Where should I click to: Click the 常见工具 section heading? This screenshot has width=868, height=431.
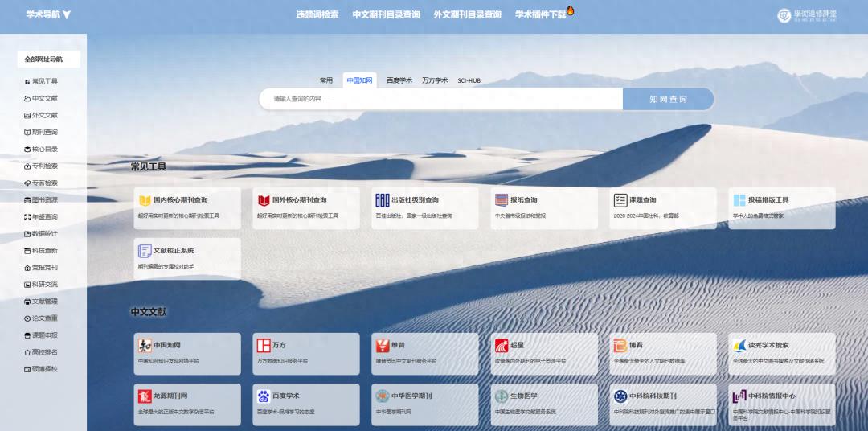coord(149,166)
